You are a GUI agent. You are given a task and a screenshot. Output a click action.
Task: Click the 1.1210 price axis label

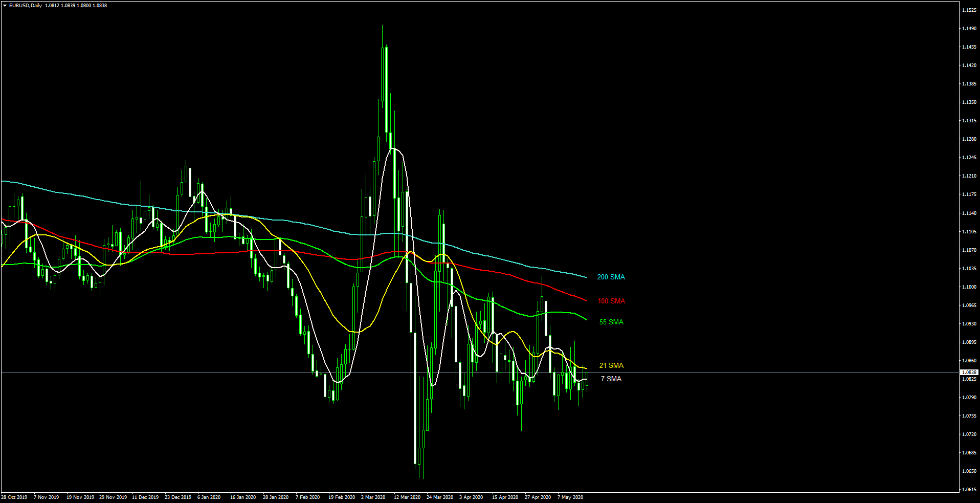pos(969,176)
